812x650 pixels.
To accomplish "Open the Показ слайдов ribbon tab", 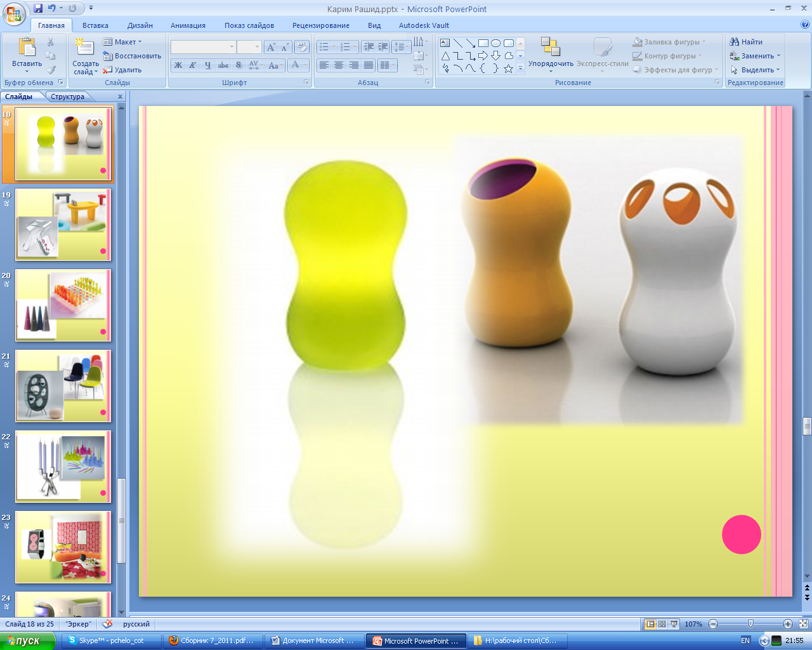I will (249, 25).
